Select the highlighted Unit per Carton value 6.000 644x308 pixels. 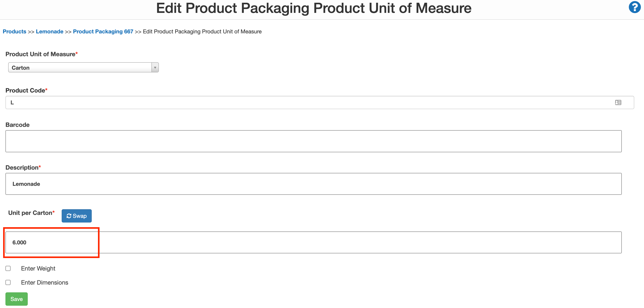click(x=50, y=242)
